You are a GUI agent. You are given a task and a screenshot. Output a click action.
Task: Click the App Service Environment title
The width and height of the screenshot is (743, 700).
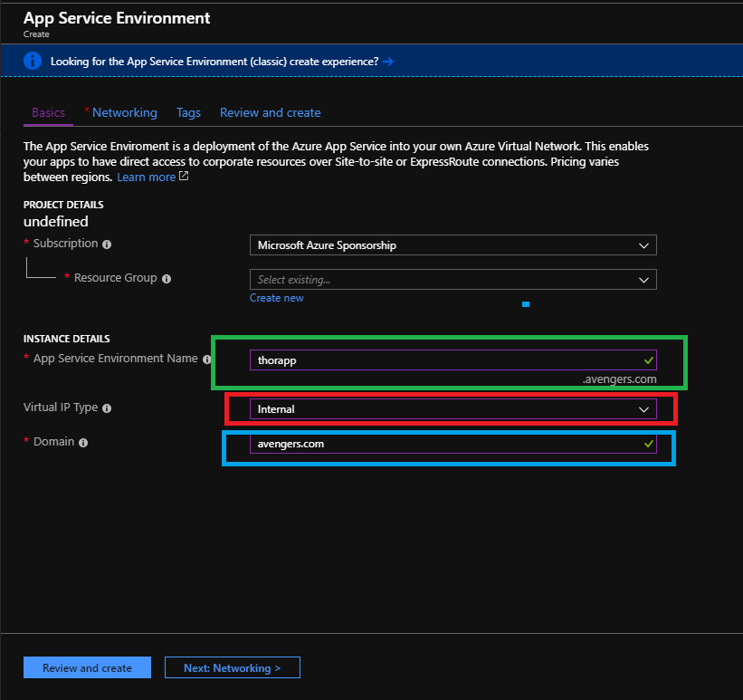pos(117,18)
